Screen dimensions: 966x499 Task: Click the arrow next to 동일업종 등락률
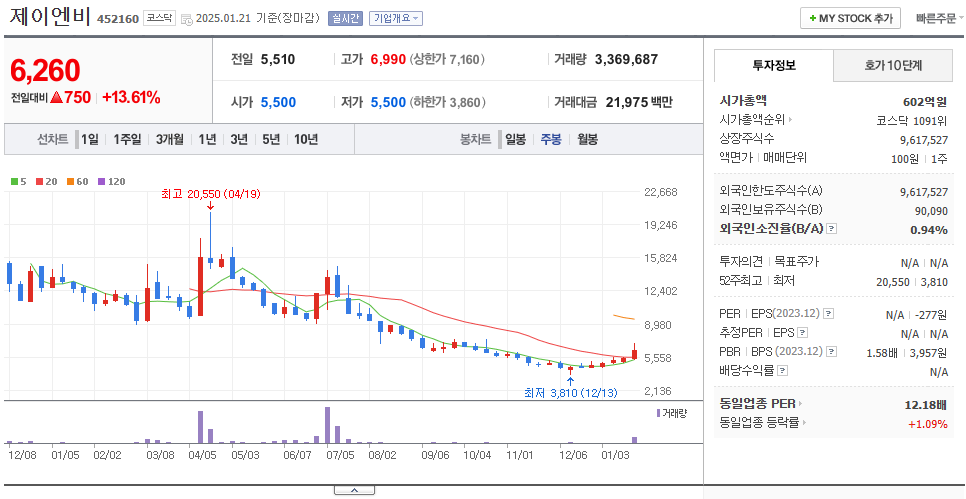pos(804,423)
